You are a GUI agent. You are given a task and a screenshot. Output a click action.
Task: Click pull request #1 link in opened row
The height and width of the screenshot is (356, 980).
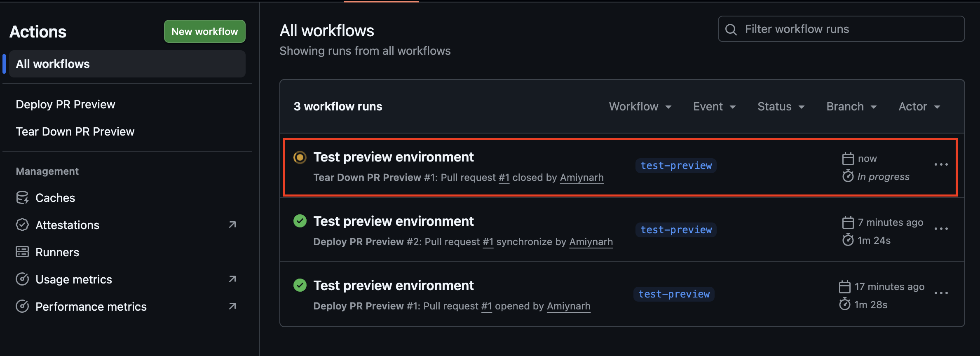pyautogui.click(x=487, y=306)
